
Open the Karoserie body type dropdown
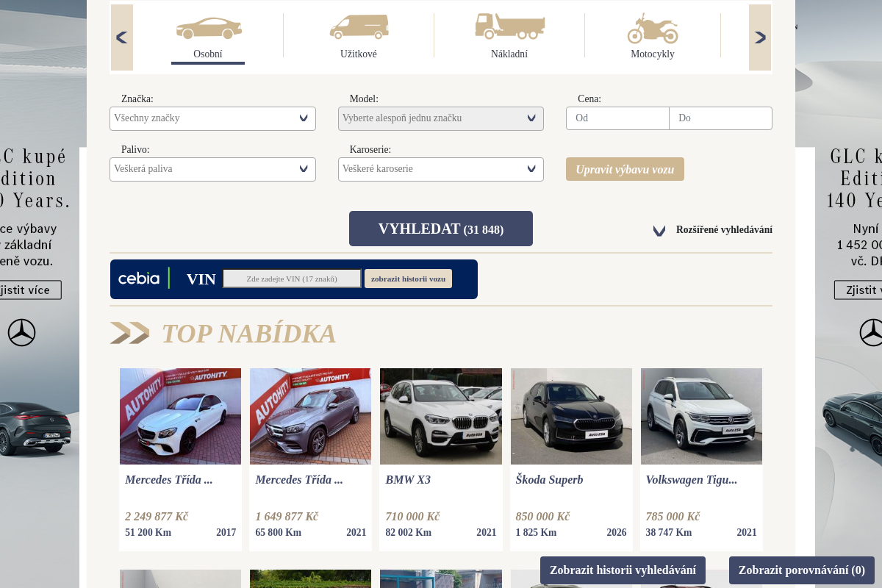point(441,169)
